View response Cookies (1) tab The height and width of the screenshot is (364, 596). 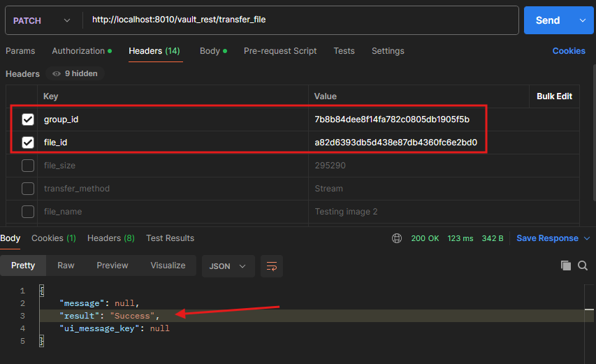pos(54,238)
